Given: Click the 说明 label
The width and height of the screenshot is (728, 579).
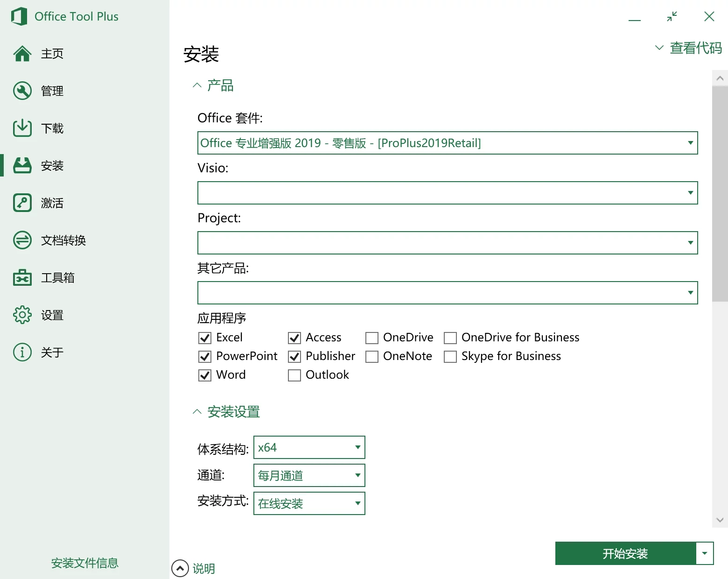Looking at the screenshot, I should (x=204, y=569).
